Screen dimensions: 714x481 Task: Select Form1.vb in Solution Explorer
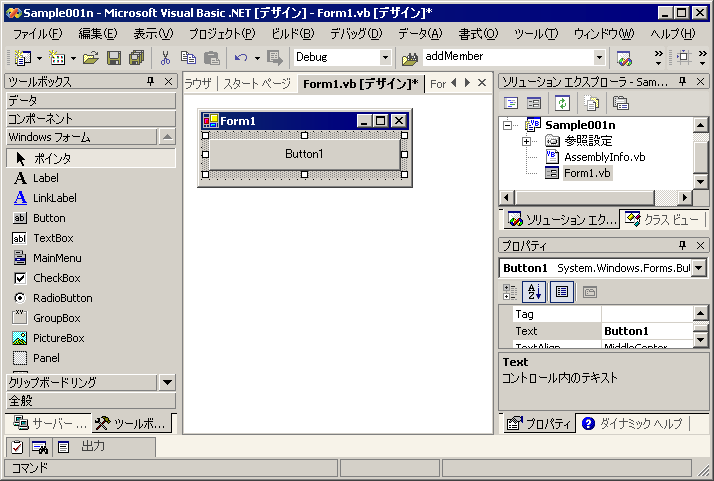tap(587, 173)
